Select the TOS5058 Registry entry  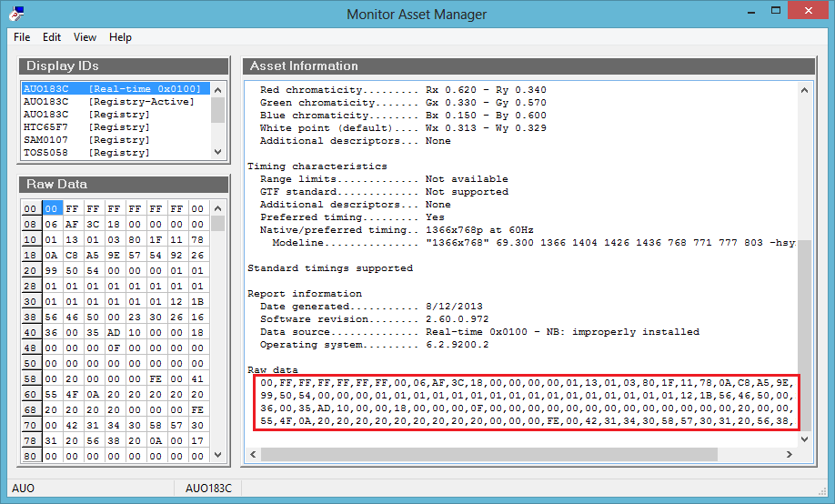tap(116, 153)
